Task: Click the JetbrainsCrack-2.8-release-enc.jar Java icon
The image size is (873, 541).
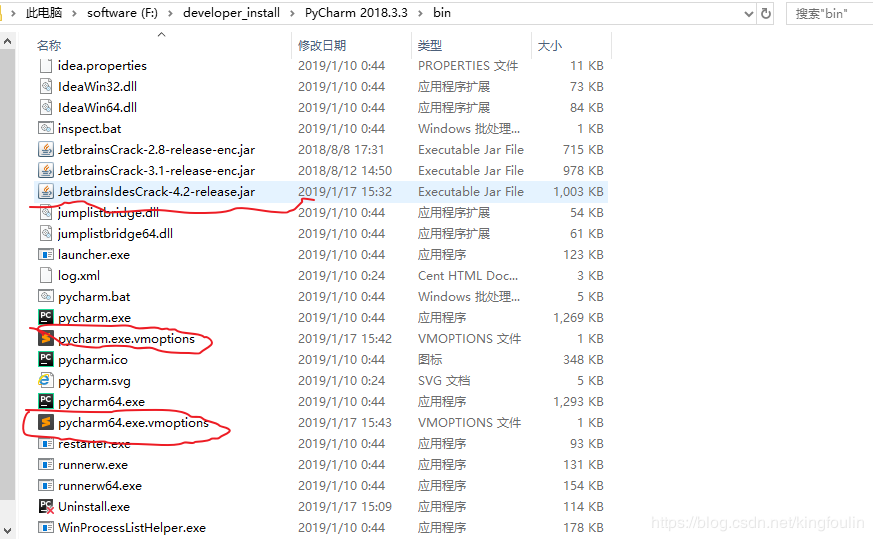Action: click(46, 150)
